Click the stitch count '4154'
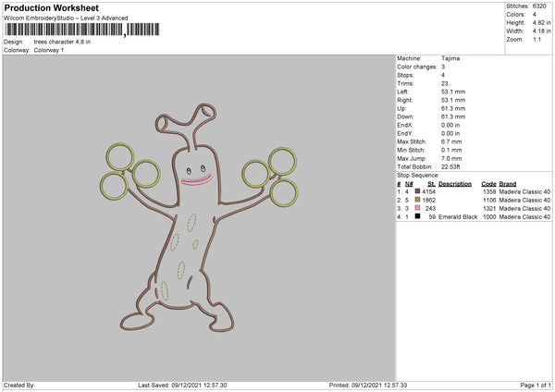This screenshot has width=555, height=392. tap(428, 191)
